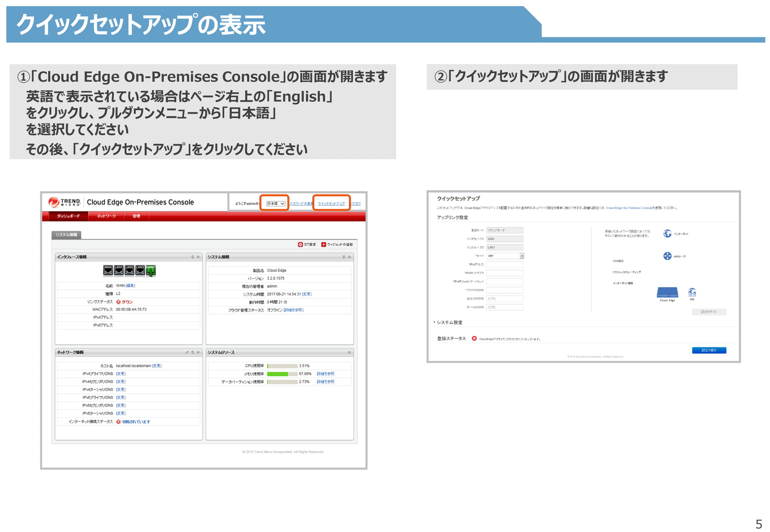
Task: Click the LAN3 port icon
Action: click(140, 270)
